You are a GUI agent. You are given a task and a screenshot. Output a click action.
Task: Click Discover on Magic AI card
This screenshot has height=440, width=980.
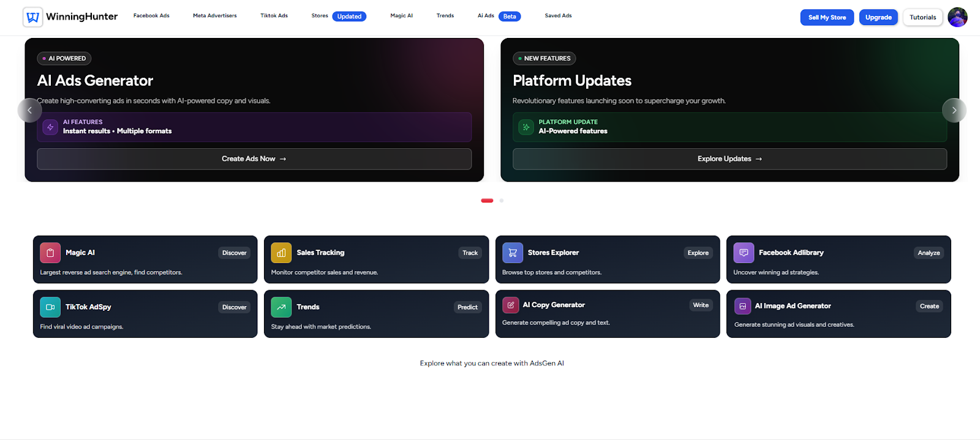(235, 253)
